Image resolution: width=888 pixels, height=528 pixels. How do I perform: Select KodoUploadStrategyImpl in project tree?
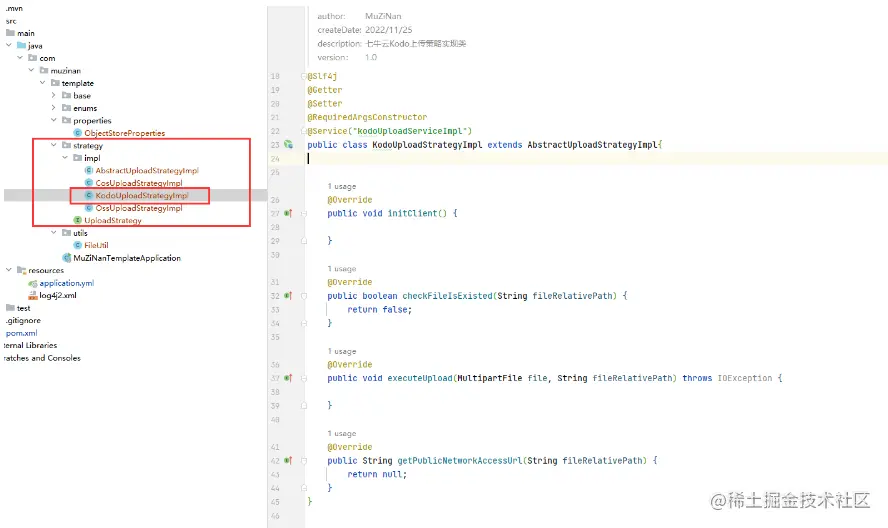click(x=142, y=195)
